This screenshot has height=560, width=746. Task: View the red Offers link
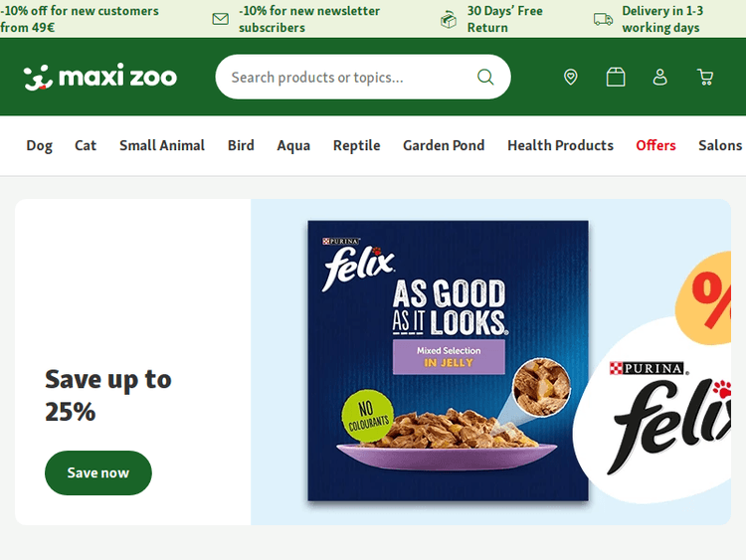(x=655, y=145)
